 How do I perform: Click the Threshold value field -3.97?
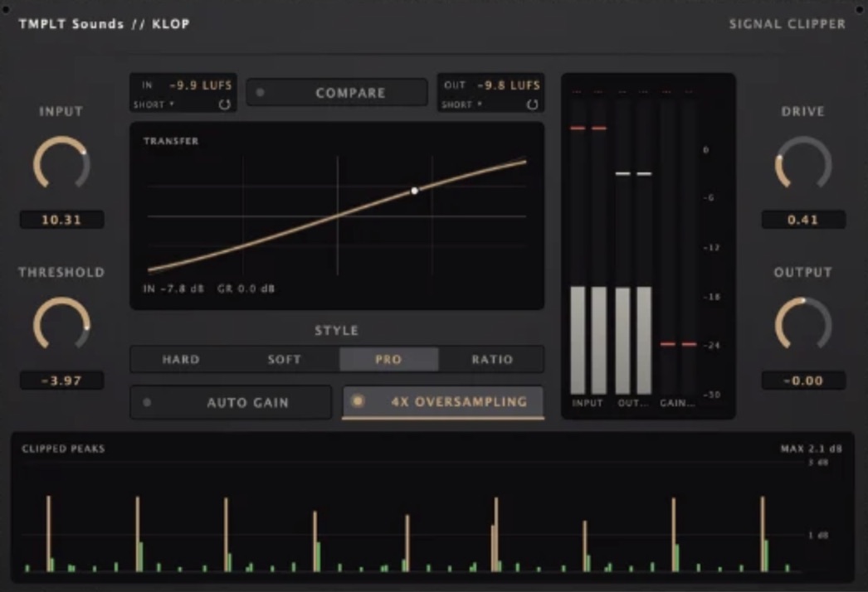pyautogui.click(x=61, y=381)
